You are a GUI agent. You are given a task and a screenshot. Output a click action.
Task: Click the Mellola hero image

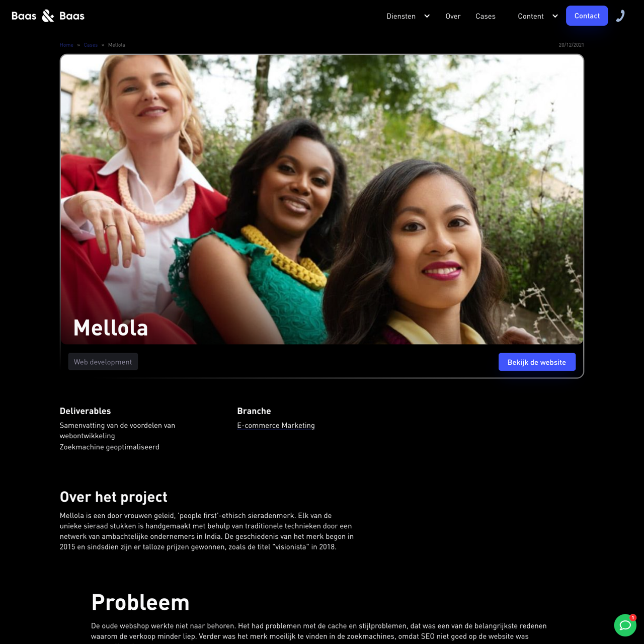coord(322,199)
